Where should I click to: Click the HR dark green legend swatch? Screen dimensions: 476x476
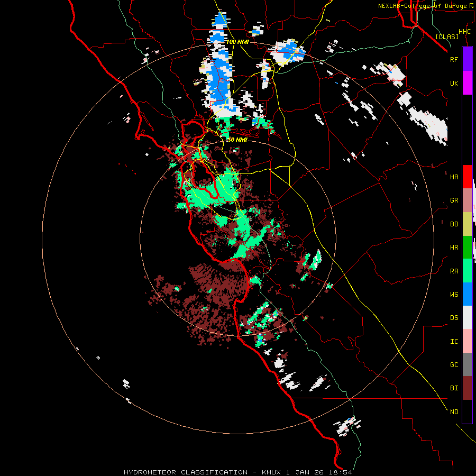pyautogui.click(x=467, y=248)
